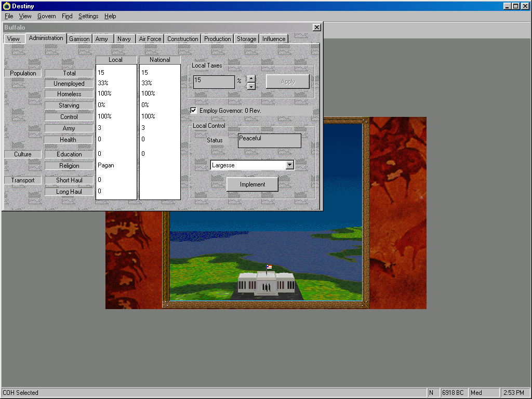
Task: Open the File menu
Action: [9, 16]
